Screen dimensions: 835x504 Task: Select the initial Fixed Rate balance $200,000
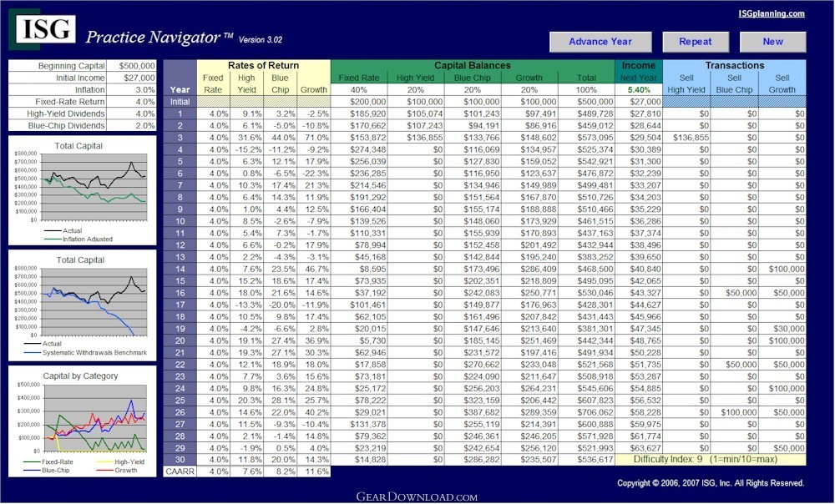[x=359, y=102]
